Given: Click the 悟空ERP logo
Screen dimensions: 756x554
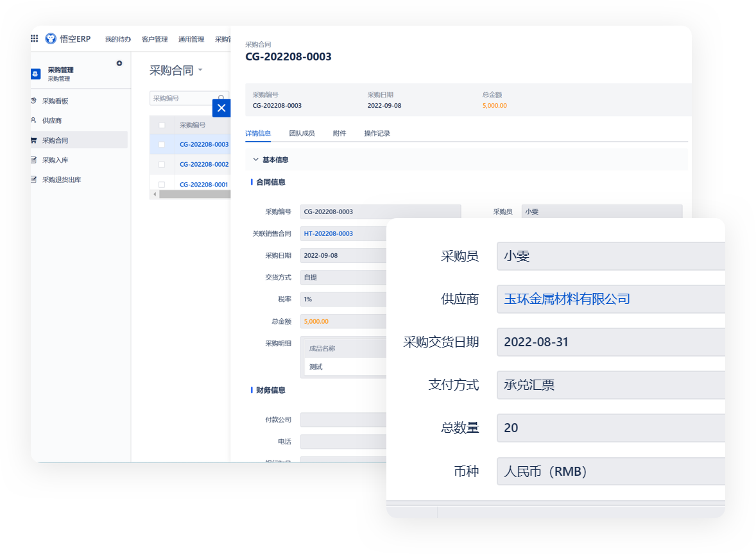Looking at the screenshot, I should (68, 38).
